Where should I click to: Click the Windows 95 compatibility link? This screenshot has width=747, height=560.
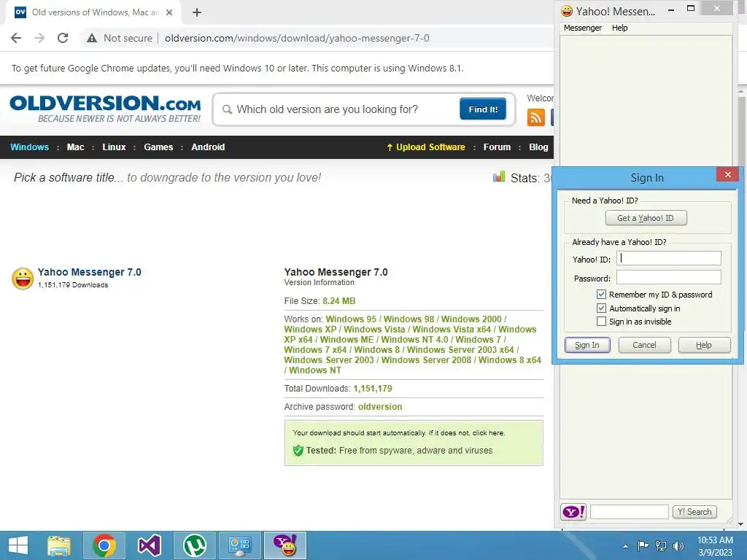pyautogui.click(x=351, y=319)
